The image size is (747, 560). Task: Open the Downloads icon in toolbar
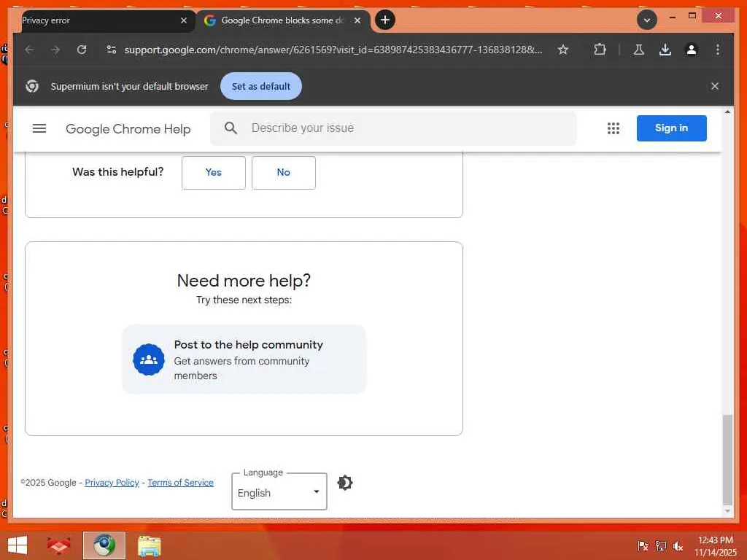[x=665, y=50]
